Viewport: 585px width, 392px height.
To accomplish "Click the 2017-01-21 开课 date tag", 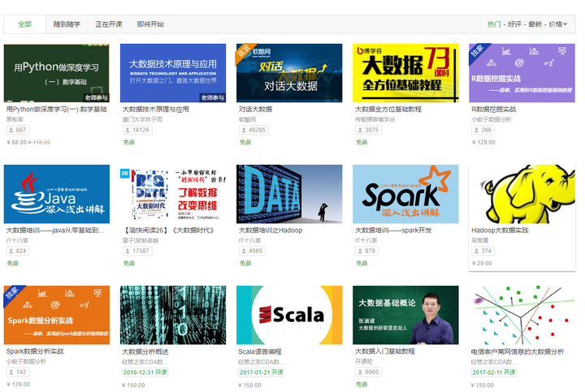I will [x=261, y=373].
